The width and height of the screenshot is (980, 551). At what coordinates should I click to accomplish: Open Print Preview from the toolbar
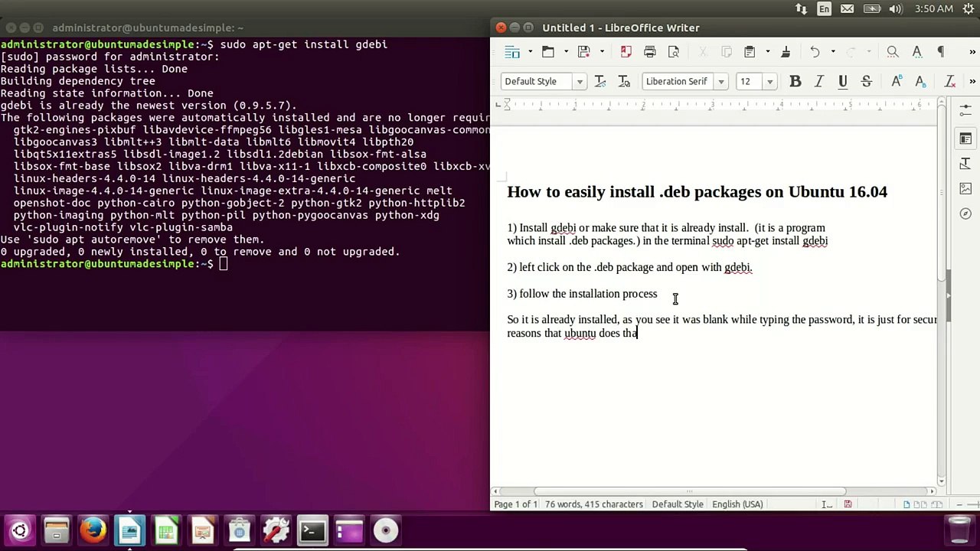674,52
